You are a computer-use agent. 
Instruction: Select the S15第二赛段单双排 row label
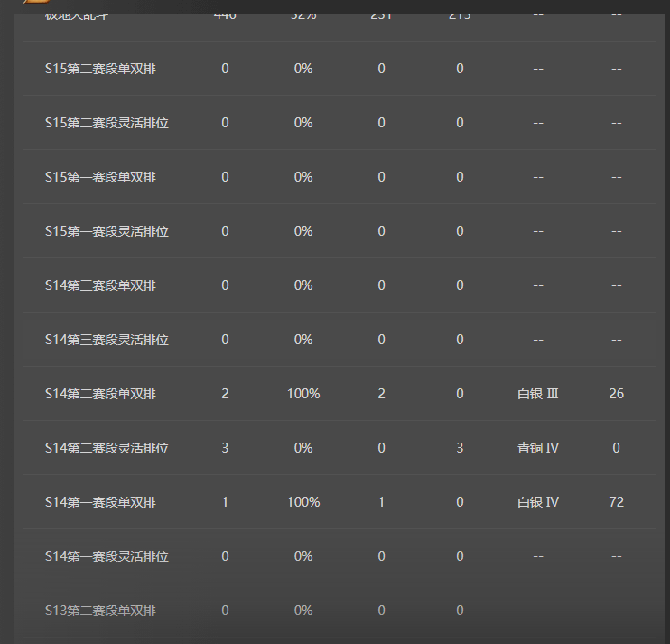(100, 69)
